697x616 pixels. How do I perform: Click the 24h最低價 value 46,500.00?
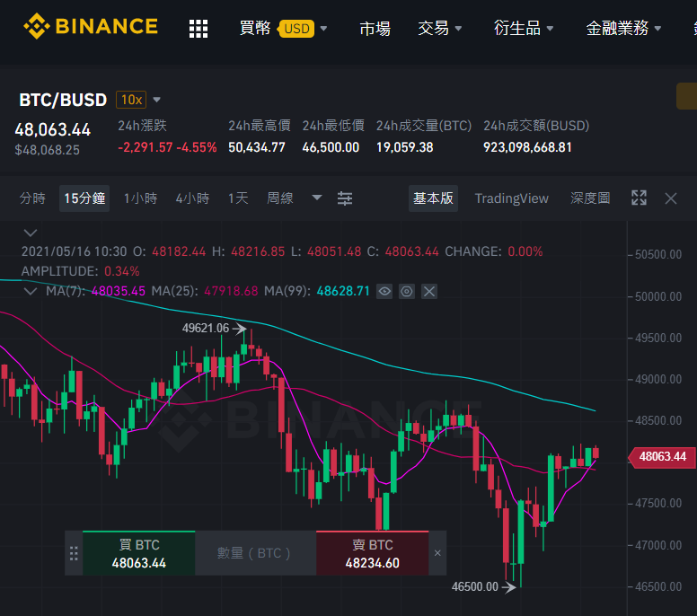[x=331, y=147]
